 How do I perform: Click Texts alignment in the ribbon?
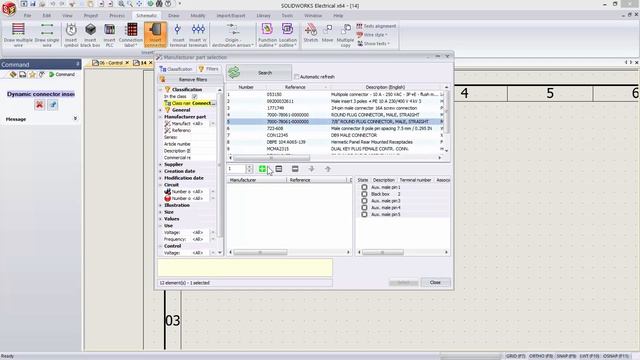(x=376, y=26)
